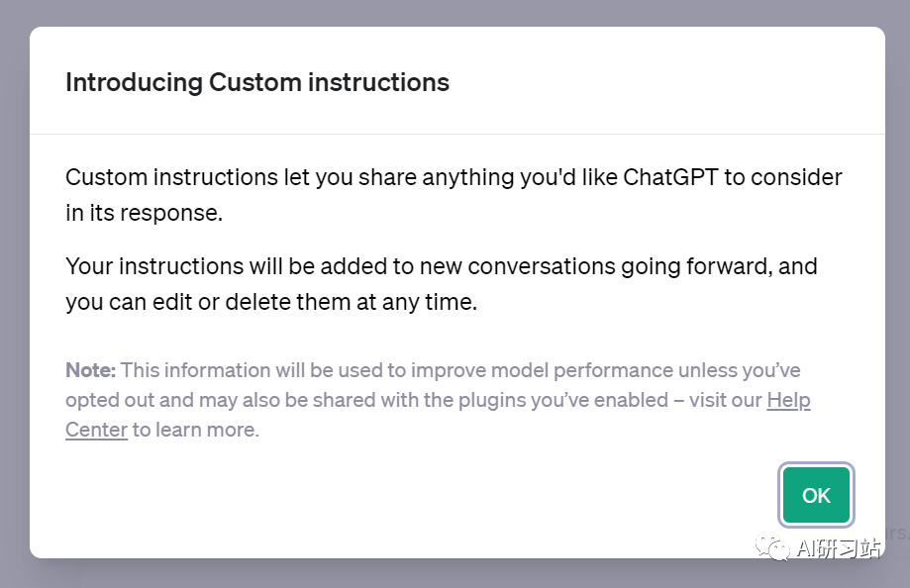910x588 pixels.
Task: Click the AI研习站 watermark text
Action: 839,548
